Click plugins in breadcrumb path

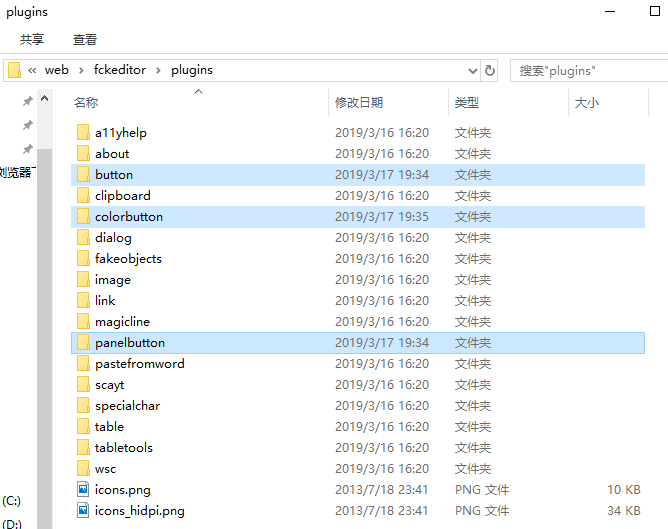tap(192, 70)
